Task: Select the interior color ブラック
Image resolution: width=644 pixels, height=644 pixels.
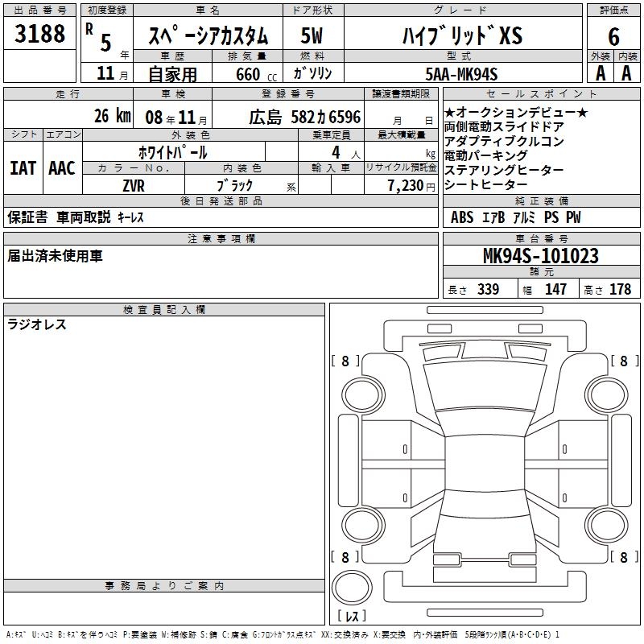Action: [x=234, y=185]
